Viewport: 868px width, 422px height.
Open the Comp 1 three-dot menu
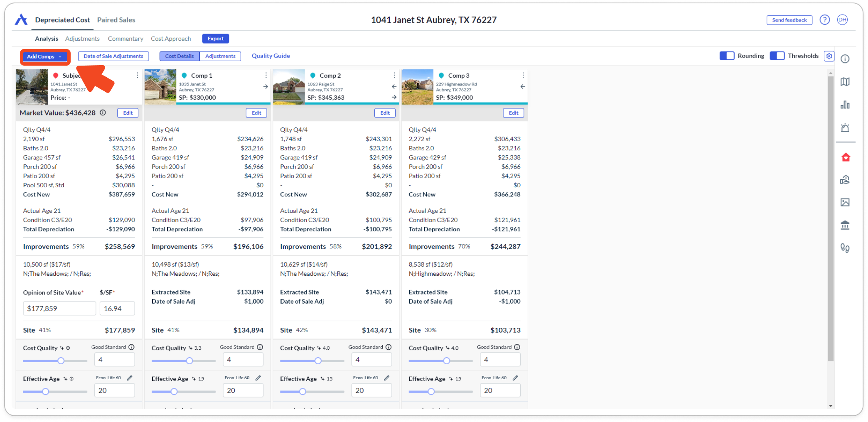point(266,75)
